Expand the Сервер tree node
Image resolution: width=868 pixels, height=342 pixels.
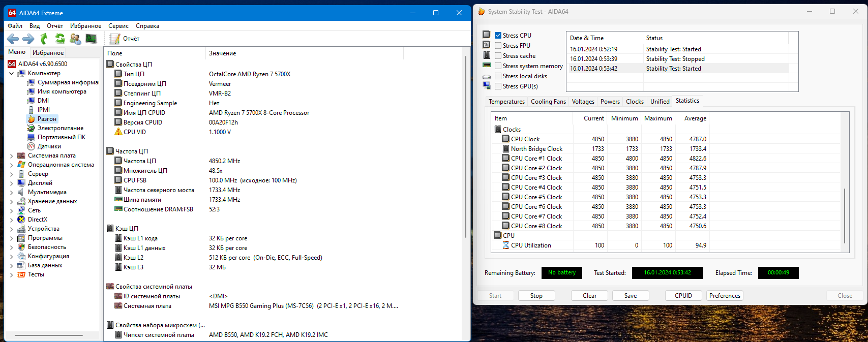(x=12, y=174)
